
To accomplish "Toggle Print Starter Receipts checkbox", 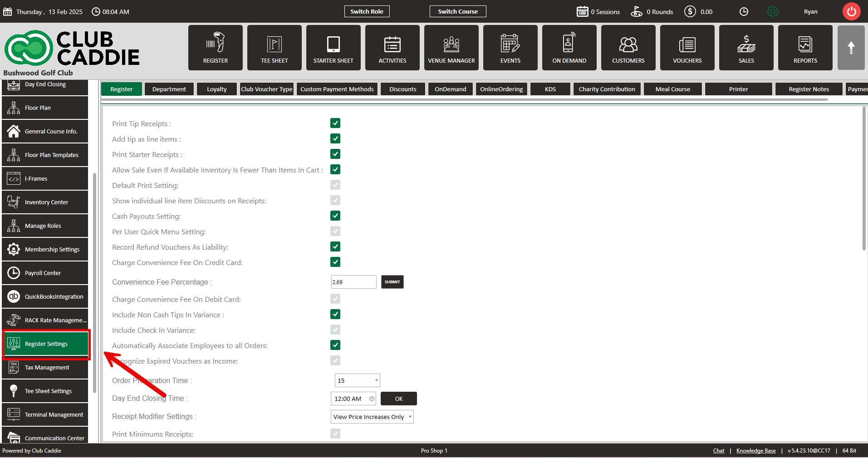I will click(335, 154).
